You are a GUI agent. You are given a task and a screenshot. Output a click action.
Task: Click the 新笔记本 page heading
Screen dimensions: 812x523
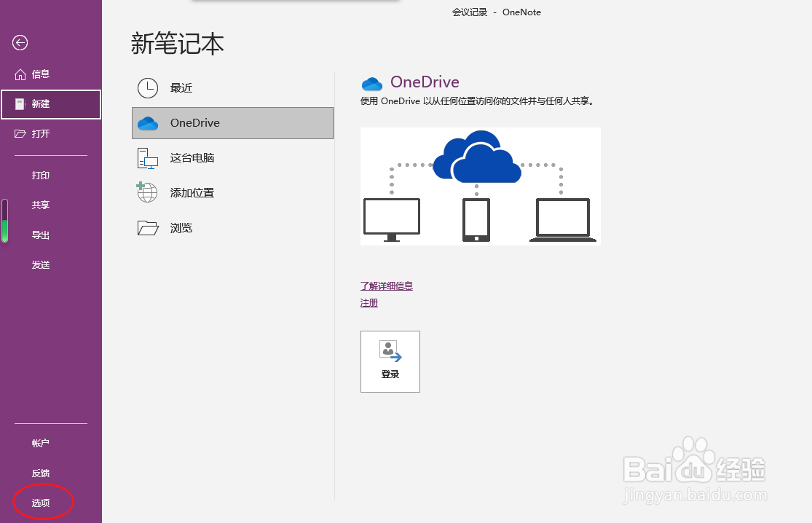(x=177, y=44)
